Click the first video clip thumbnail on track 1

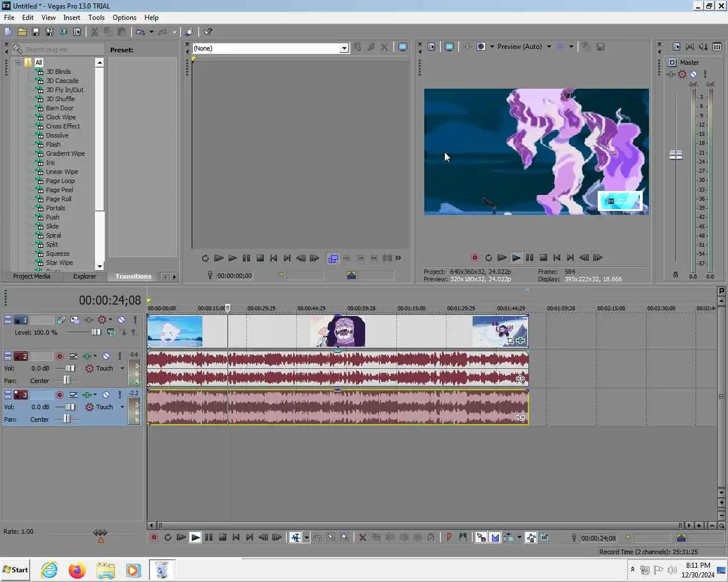coord(175,331)
